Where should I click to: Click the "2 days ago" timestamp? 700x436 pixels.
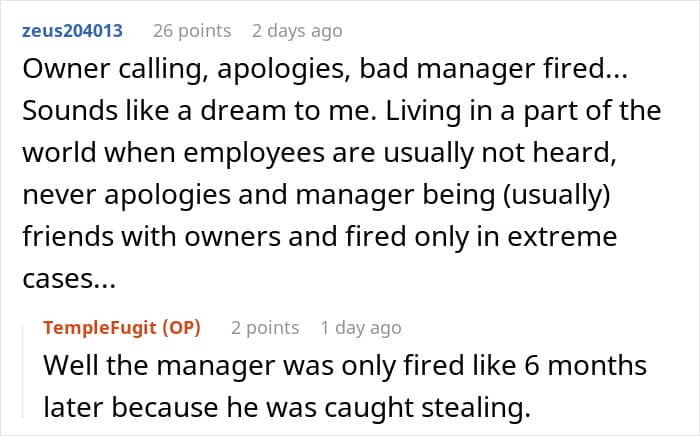pos(297,31)
